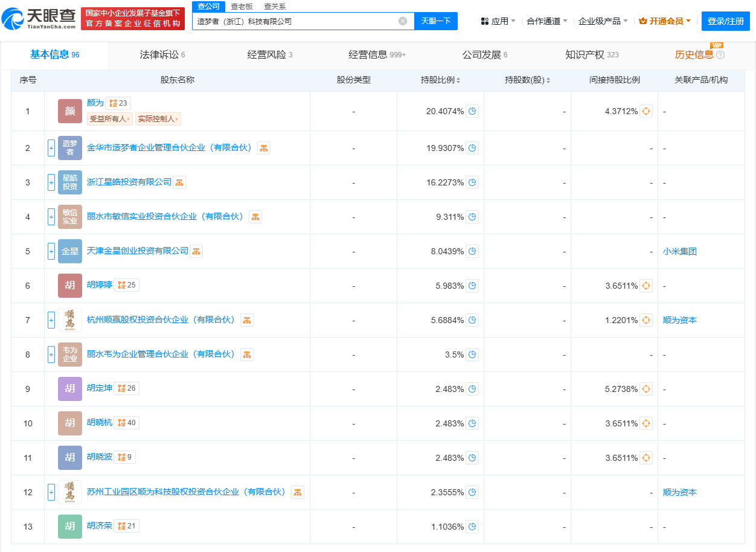Open equity structure icon for 天津金星创业投资有限公司

196,251
